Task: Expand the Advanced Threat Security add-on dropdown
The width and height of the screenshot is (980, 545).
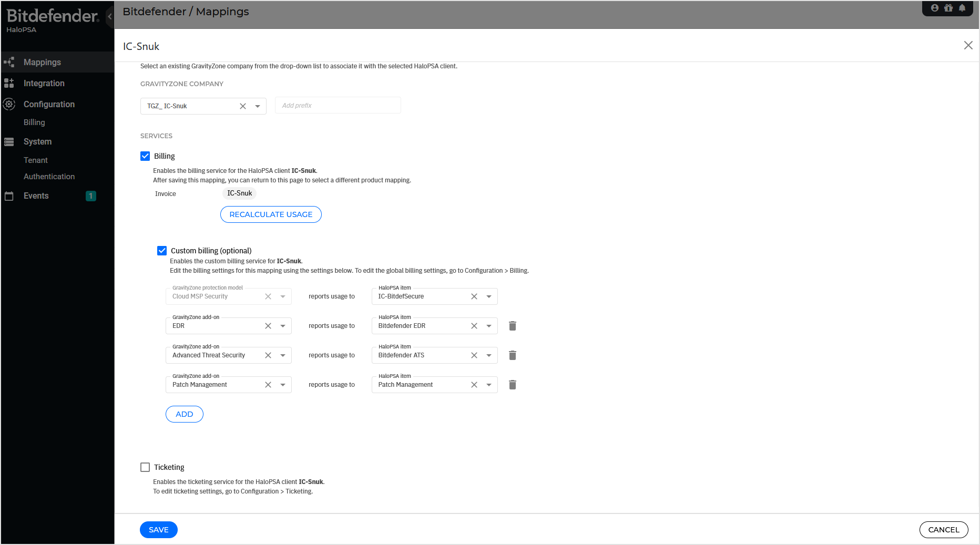Action: 283,355
